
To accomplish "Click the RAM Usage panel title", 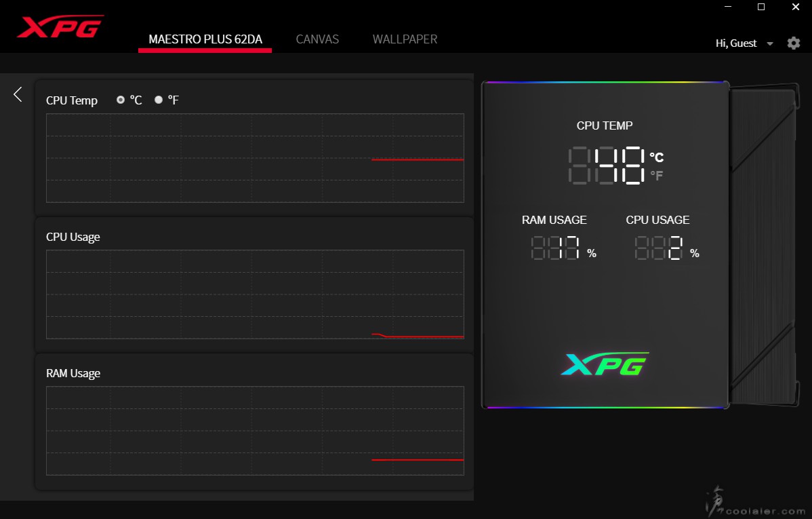I will tap(73, 373).
